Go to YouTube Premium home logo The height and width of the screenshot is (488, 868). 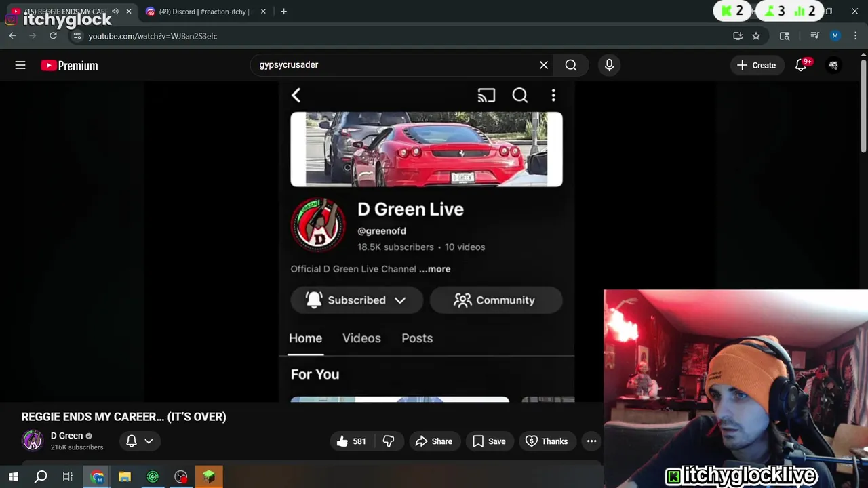coord(69,65)
